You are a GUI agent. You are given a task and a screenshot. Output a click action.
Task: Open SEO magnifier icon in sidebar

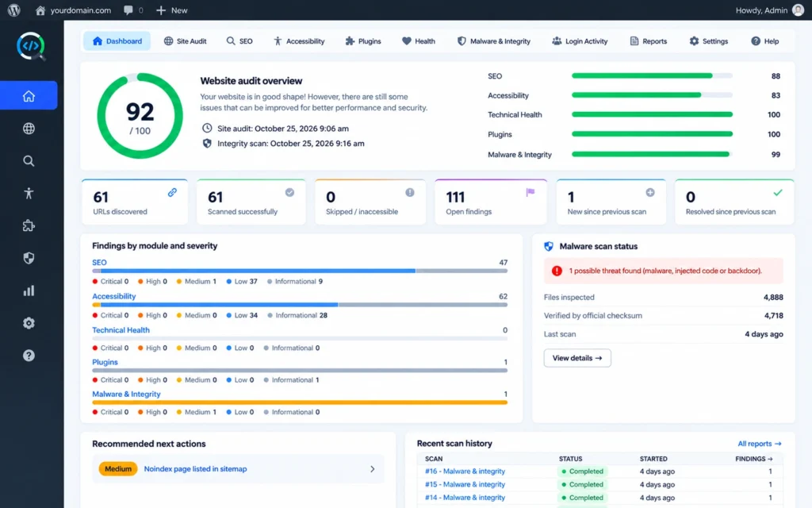pyautogui.click(x=29, y=160)
